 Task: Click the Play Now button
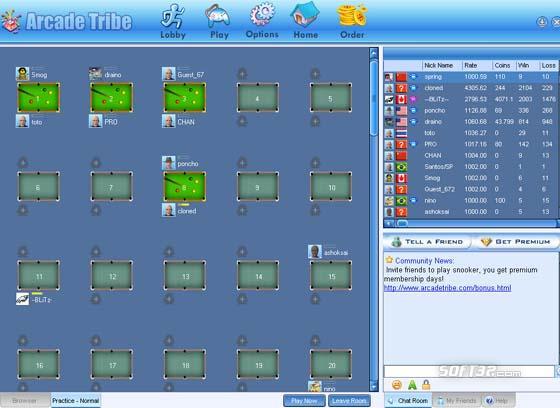(304, 401)
